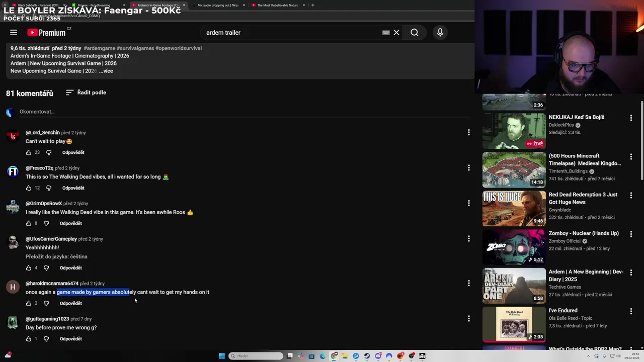
Task: Open Řadit podle sort dropdown
Action: pyautogui.click(x=86, y=93)
